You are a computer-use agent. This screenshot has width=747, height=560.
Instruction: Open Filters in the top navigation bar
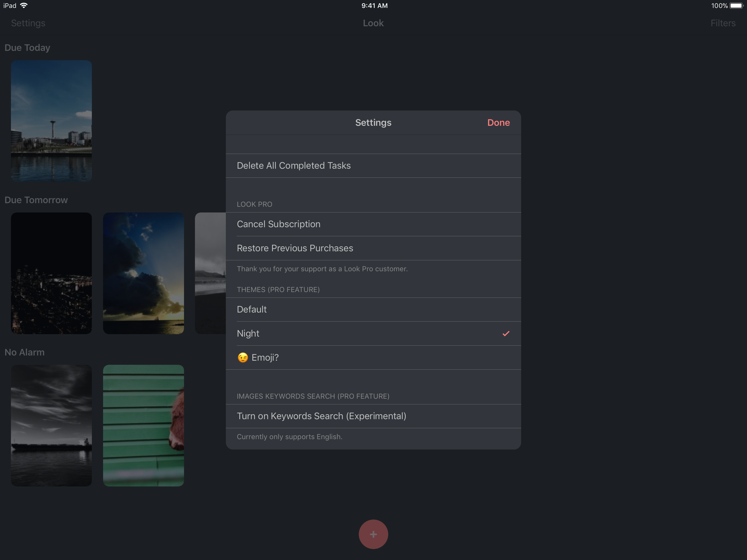click(x=723, y=23)
